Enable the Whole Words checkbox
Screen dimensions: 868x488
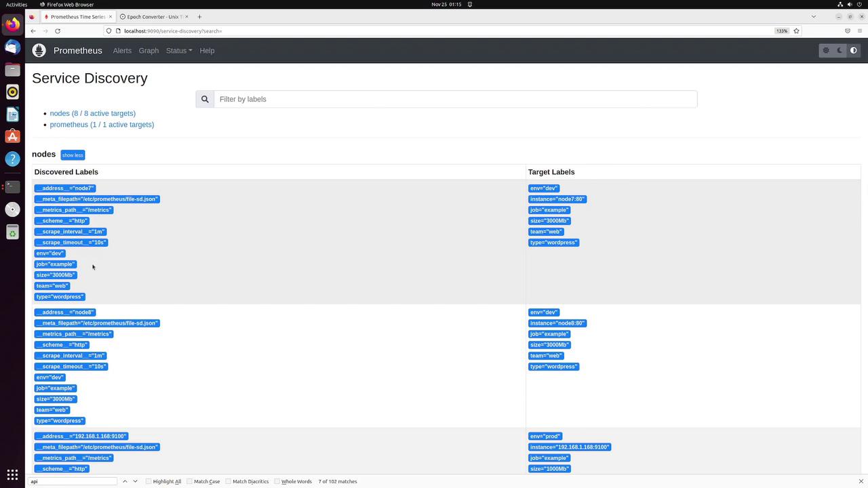(277, 481)
